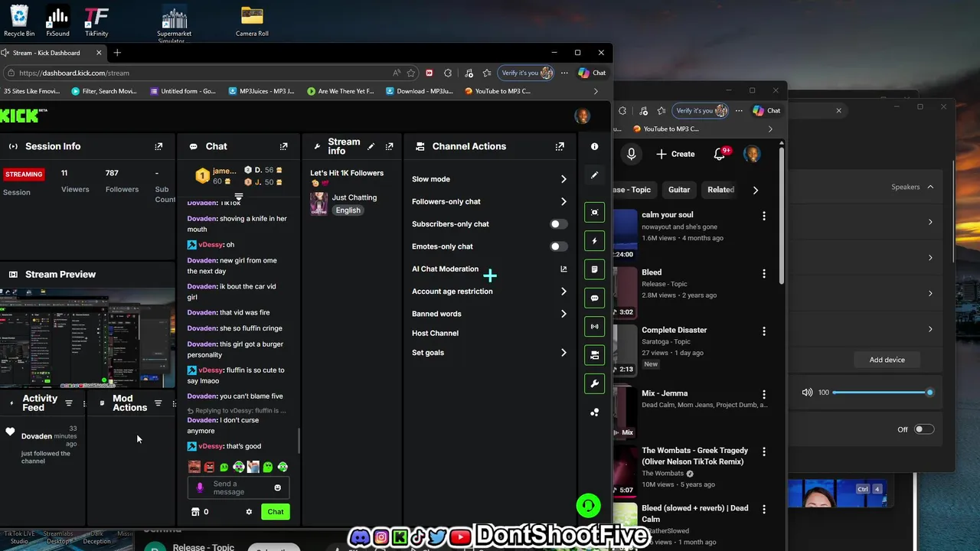Open menu for 'Complete Disaster' video
The width and height of the screenshot is (980, 551).
(x=763, y=331)
